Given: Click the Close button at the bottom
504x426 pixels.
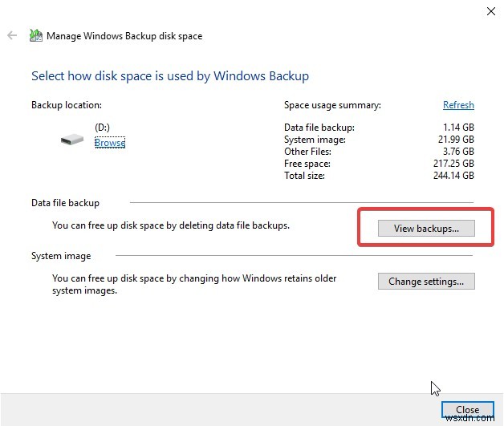Looking at the screenshot, I should point(468,410).
